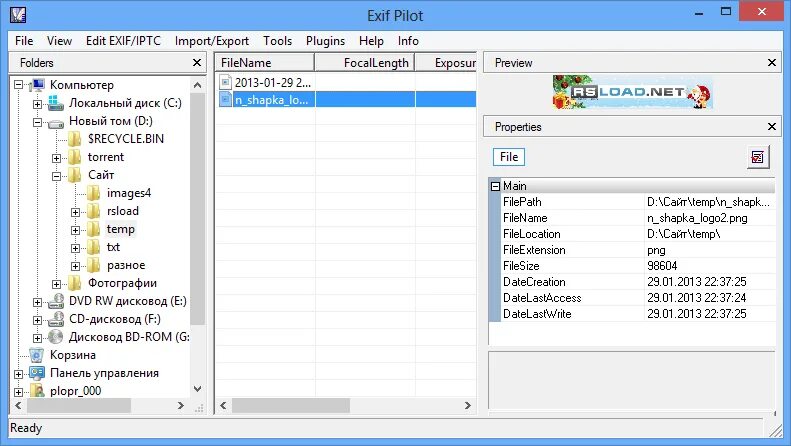Click the Локальный диск (C:) drive icon
Screen dimensions: 791x446
pyautogui.click(x=55, y=103)
